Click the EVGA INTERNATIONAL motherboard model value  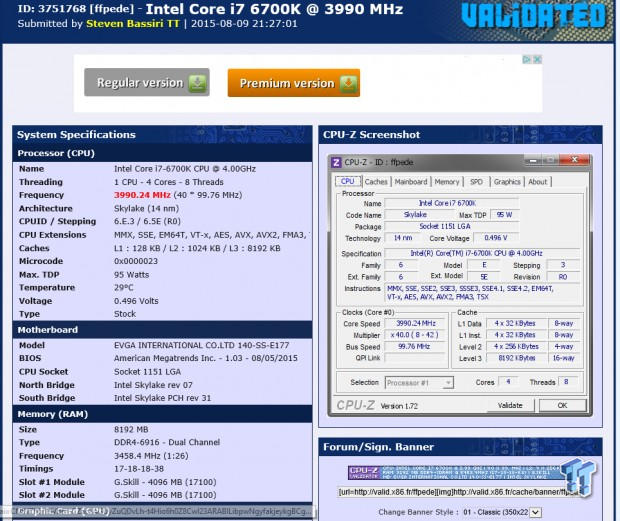click(x=202, y=345)
